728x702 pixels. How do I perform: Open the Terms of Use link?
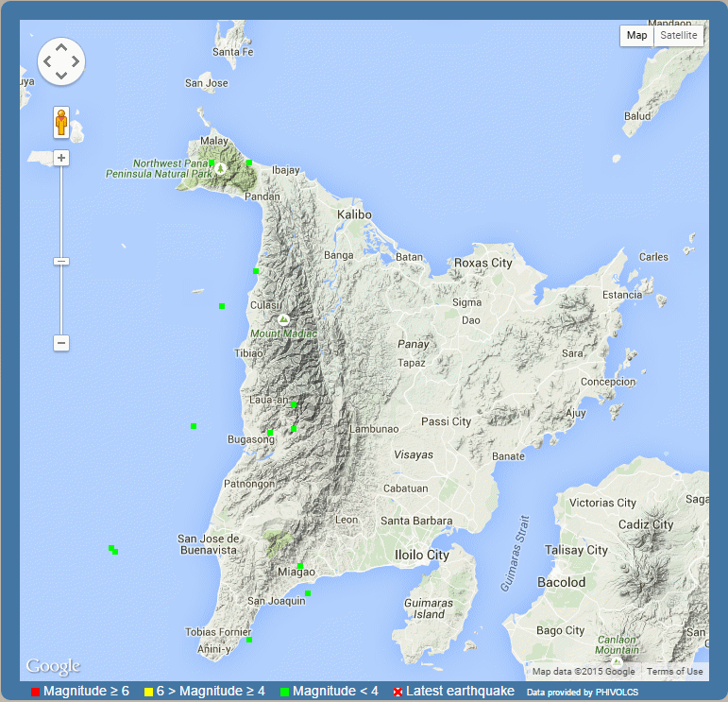[674, 672]
